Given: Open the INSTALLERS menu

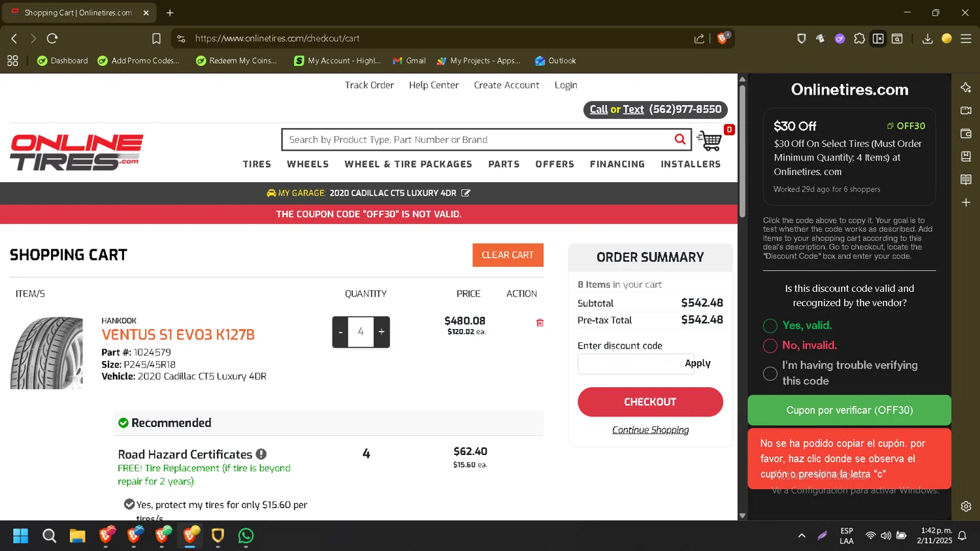Looking at the screenshot, I should coord(691,164).
